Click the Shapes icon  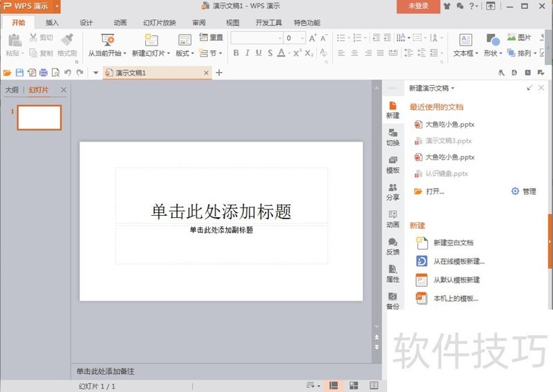(x=493, y=39)
